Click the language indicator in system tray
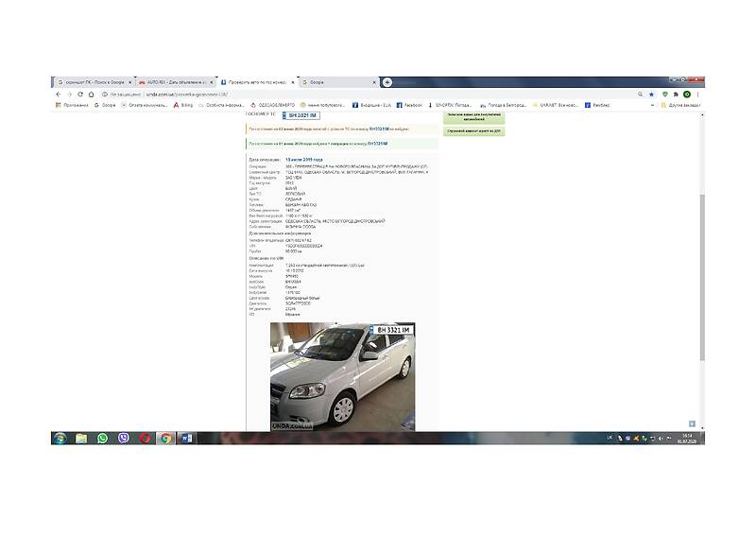 coord(610,438)
